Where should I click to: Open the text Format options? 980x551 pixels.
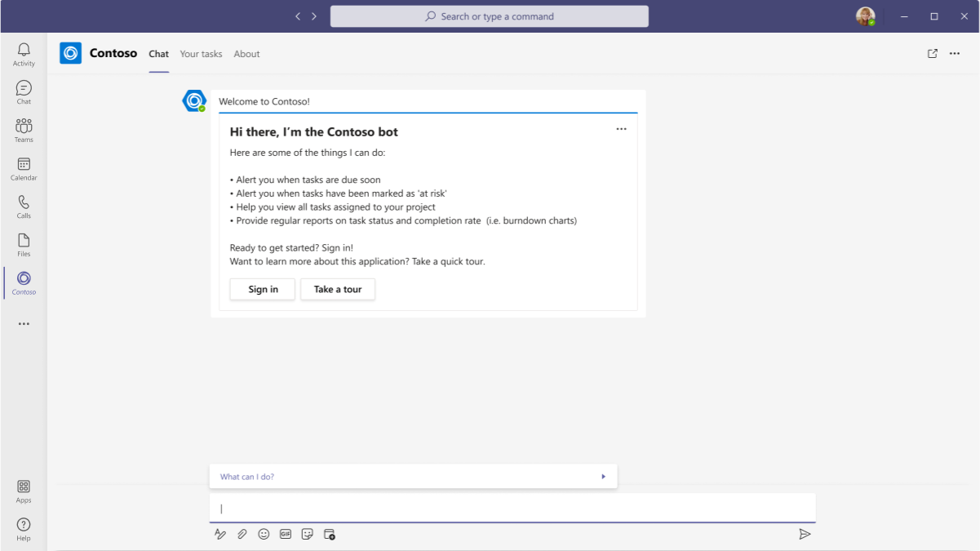point(220,534)
